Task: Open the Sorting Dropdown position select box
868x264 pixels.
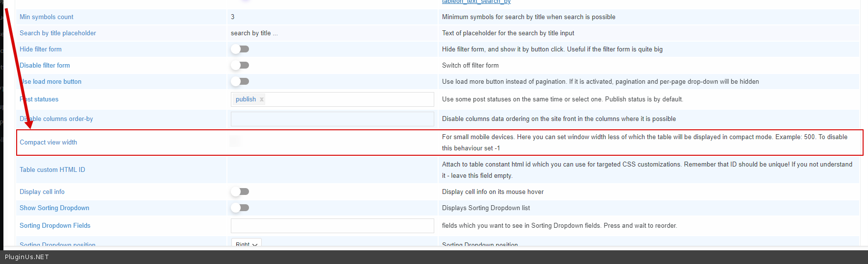Action: pos(247,244)
